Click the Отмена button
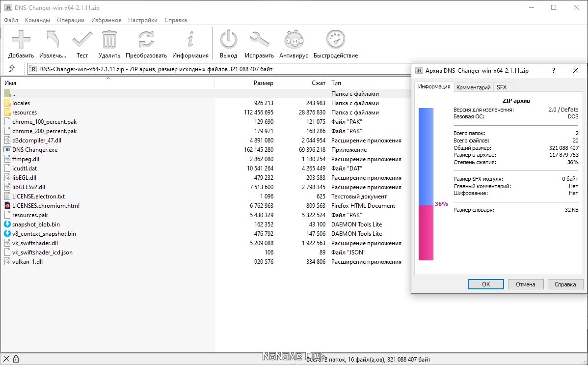The image size is (588, 365). pyautogui.click(x=525, y=284)
